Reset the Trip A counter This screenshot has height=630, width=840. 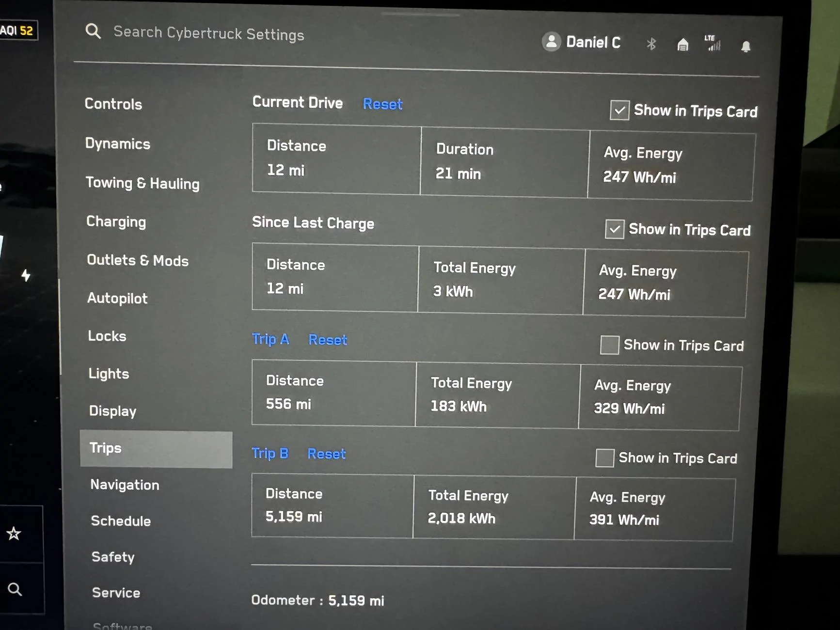click(328, 340)
